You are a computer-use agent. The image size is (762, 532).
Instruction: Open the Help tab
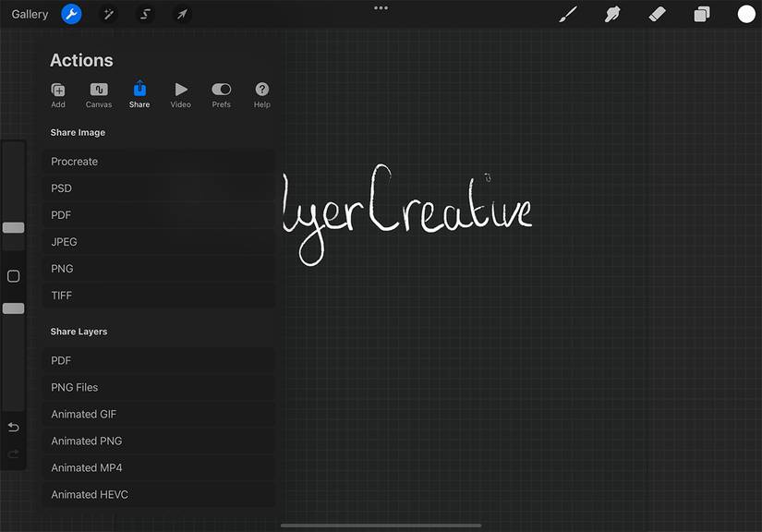point(261,92)
